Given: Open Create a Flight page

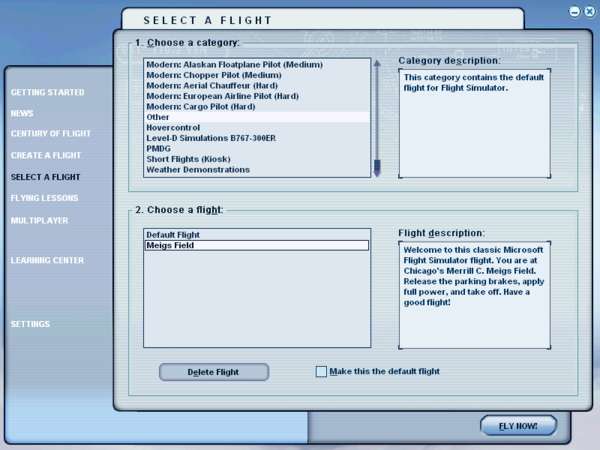Looking at the screenshot, I should [x=46, y=155].
